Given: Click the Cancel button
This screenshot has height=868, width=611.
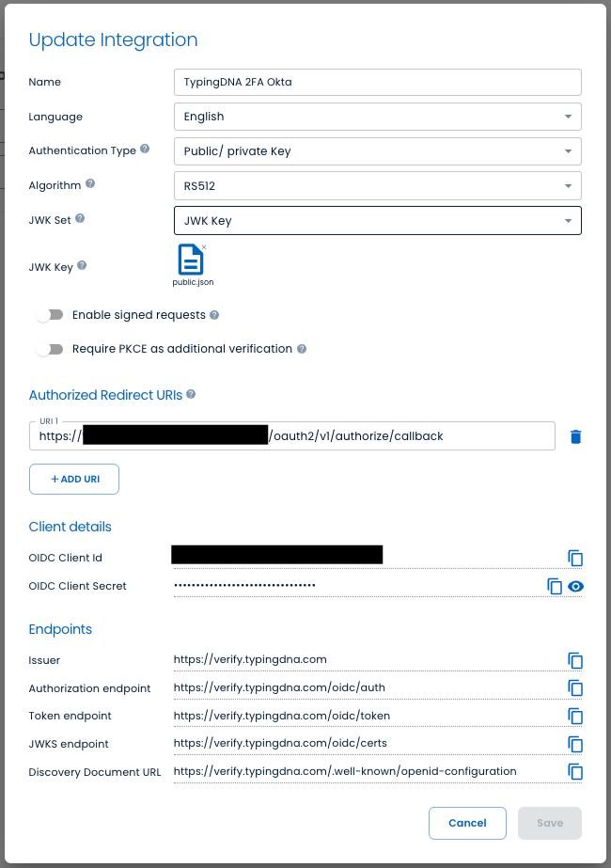Looking at the screenshot, I should pos(468,823).
